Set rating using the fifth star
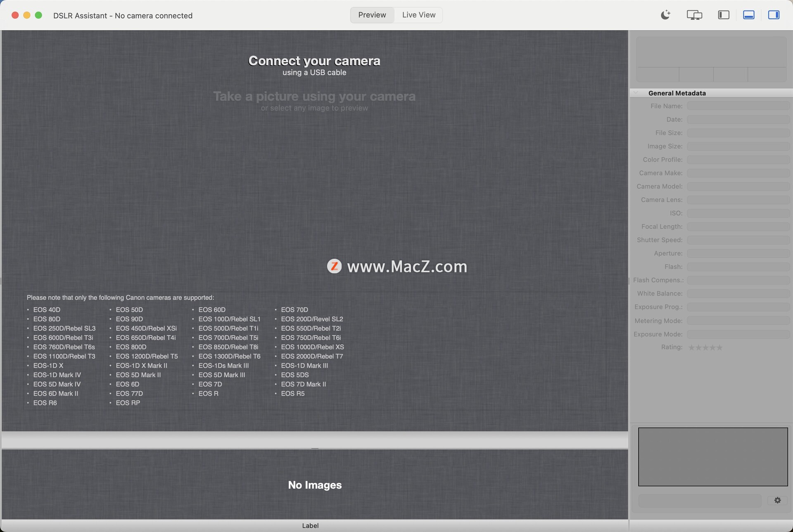This screenshot has height=532, width=793. click(x=719, y=348)
